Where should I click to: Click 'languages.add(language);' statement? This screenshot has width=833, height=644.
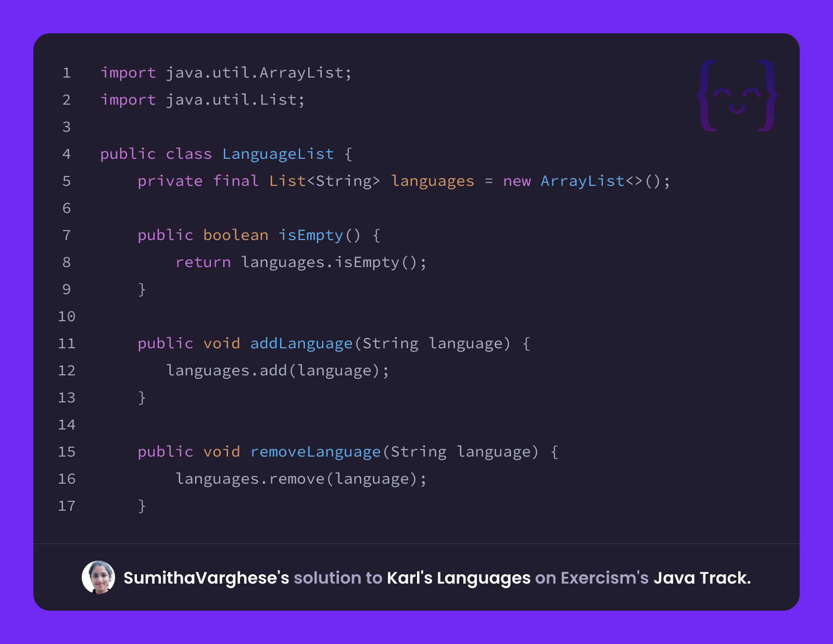click(x=277, y=371)
